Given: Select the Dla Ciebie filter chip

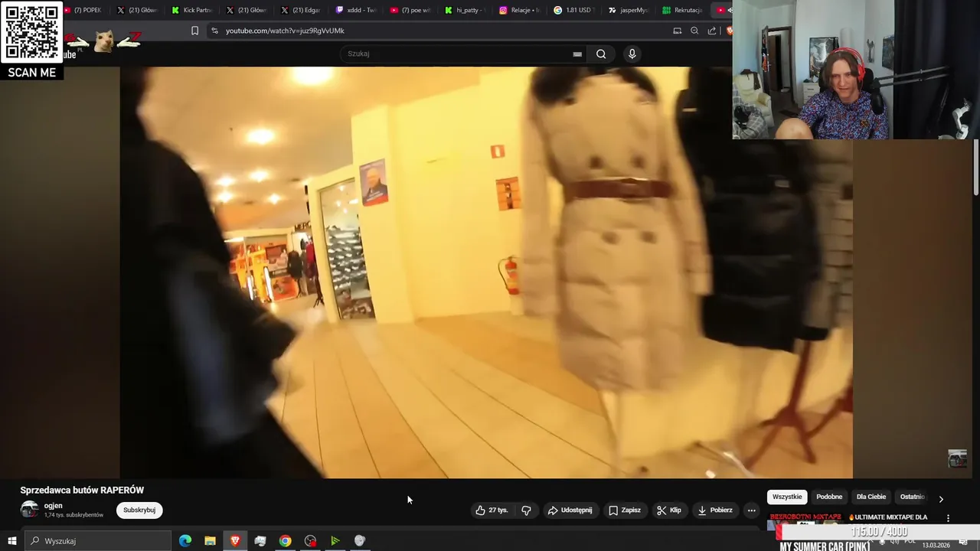Looking at the screenshot, I should coord(871,497).
